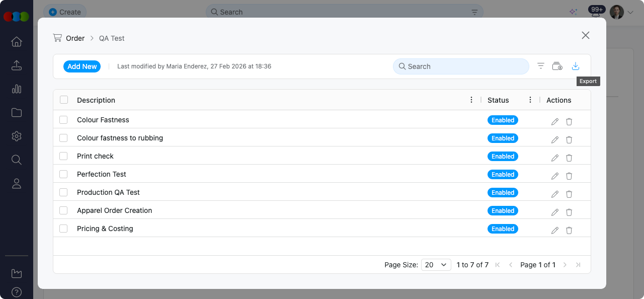Open the Description column options menu
The image size is (644, 299).
(x=471, y=100)
